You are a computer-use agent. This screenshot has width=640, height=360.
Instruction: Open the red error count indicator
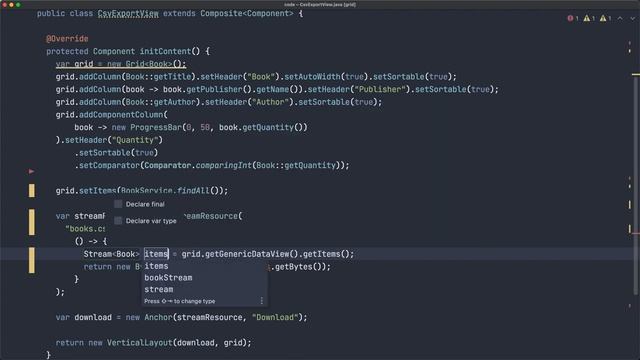click(573, 18)
